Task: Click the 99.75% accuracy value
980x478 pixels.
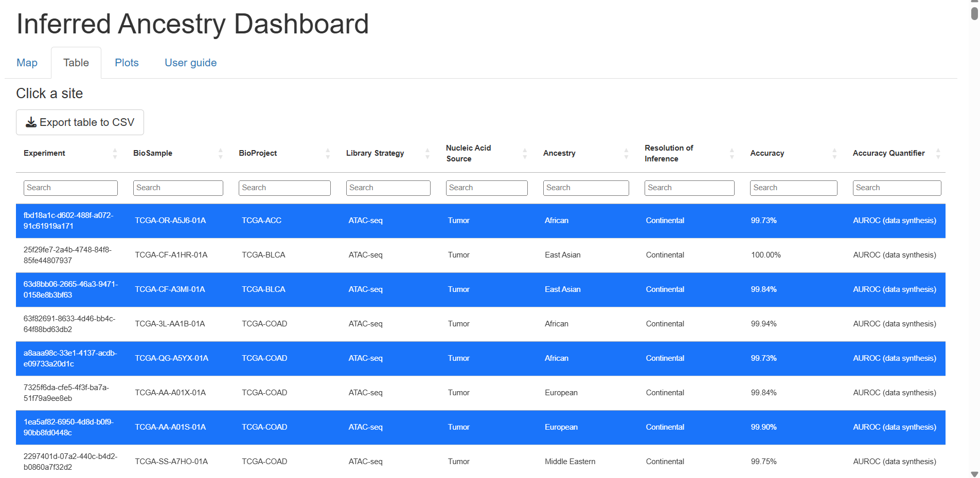Action: 763,462
